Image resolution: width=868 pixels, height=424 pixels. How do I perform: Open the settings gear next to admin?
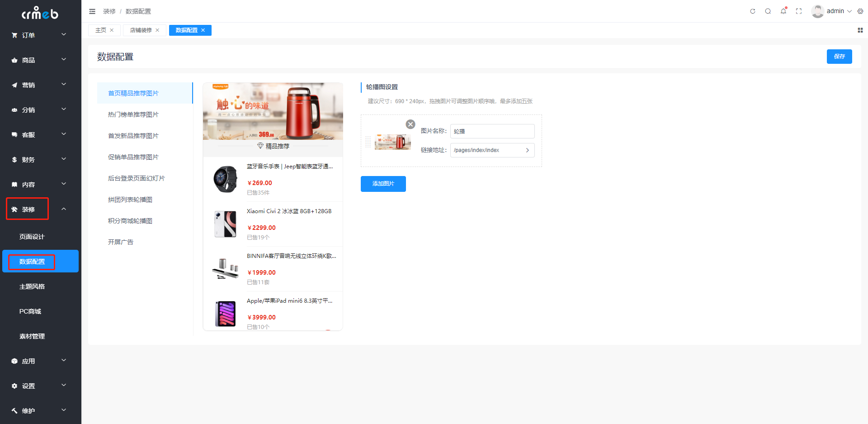pyautogui.click(x=860, y=11)
